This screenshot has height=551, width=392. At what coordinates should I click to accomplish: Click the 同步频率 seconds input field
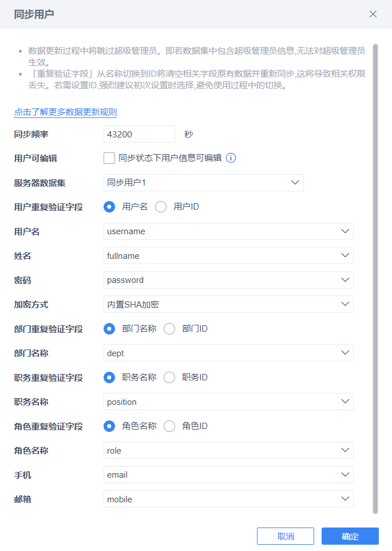tap(139, 134)
